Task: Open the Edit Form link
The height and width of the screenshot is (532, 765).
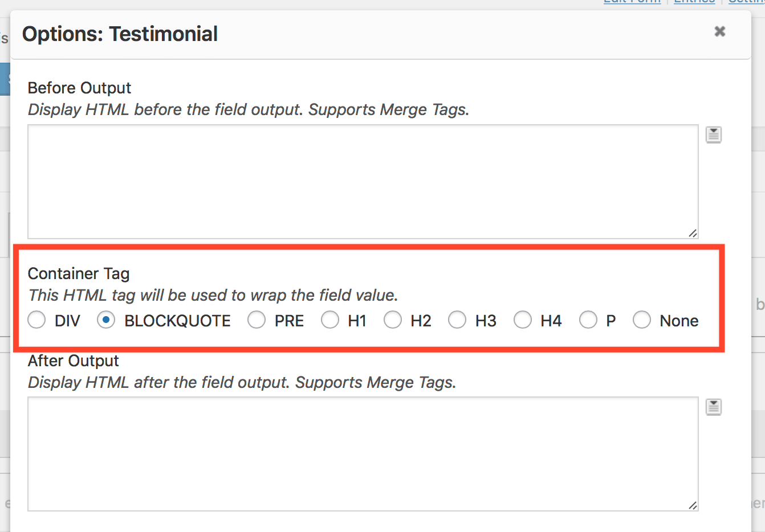Action: tap(632, 2)
